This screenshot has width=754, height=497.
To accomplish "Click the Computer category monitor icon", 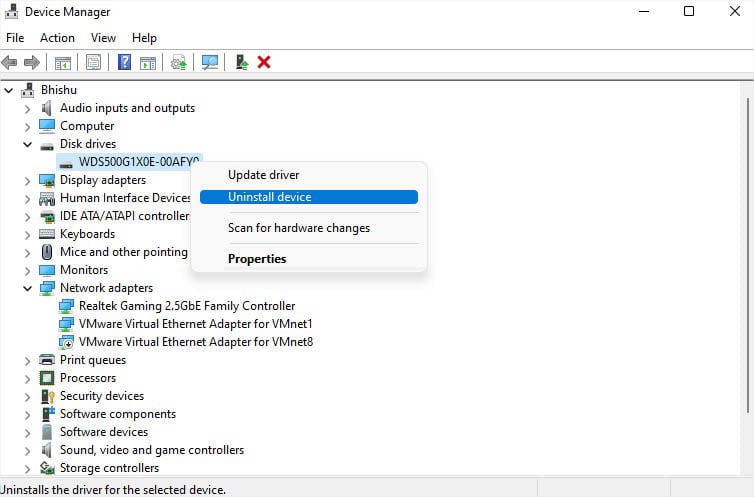I will click(47, 126).
